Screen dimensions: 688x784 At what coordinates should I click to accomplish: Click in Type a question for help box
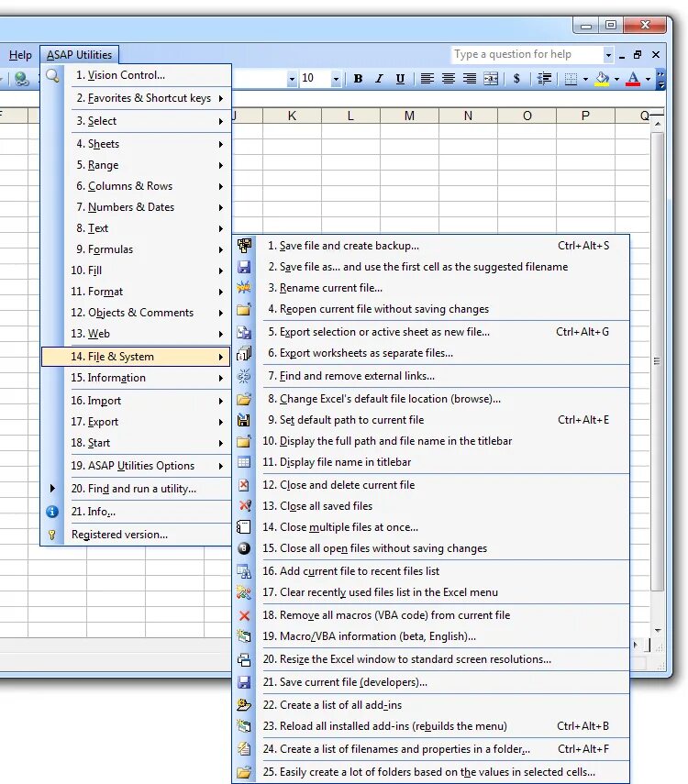527,54
